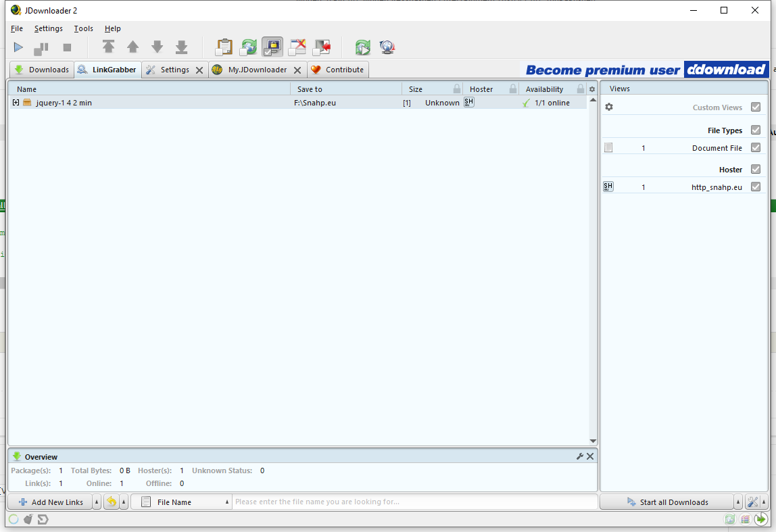The height and width of the screenshot is (532, 776).
Task: Toggle the icon with a red left arrow
Action: [x=322, y=47]
